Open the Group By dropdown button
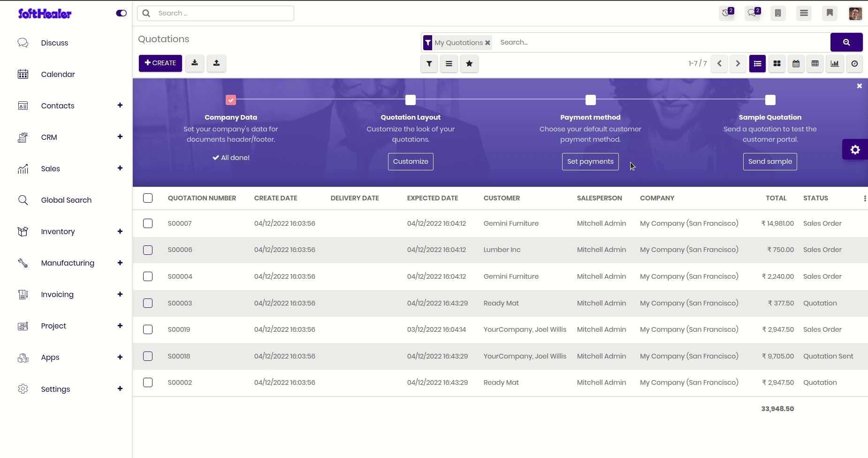 (449, 64)
